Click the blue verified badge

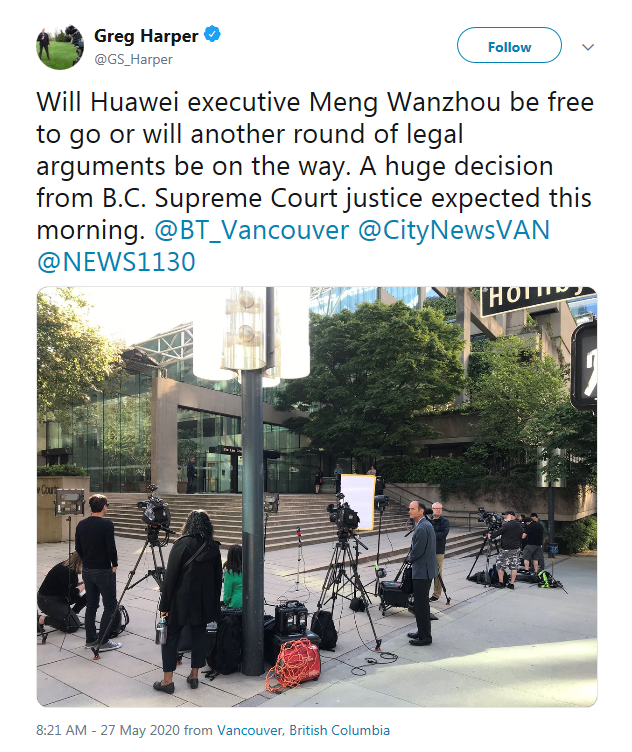click(212, 35)
